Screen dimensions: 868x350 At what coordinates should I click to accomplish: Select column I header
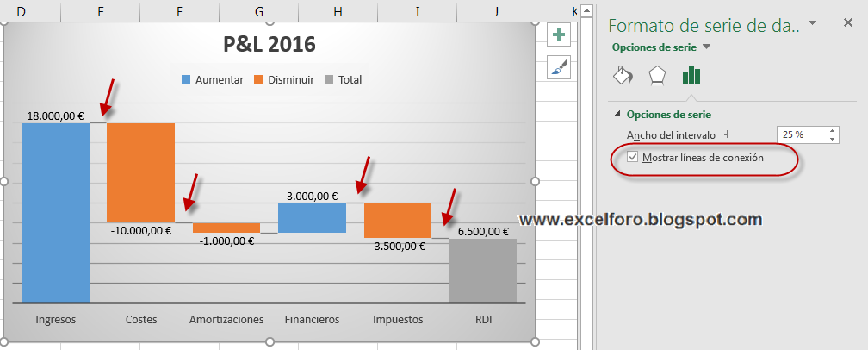[x=417, y=11]
